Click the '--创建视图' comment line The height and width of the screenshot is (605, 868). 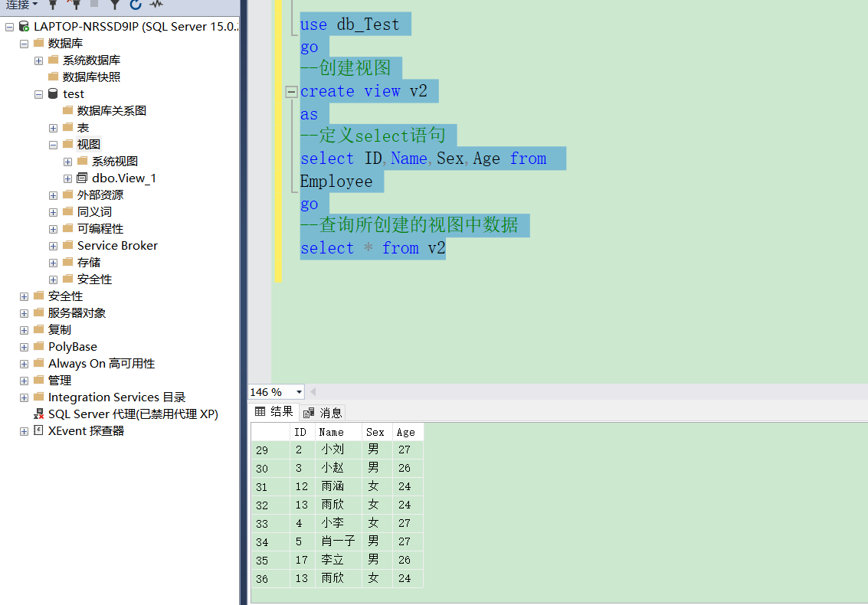pyautogui.click(x=346, y=68)
